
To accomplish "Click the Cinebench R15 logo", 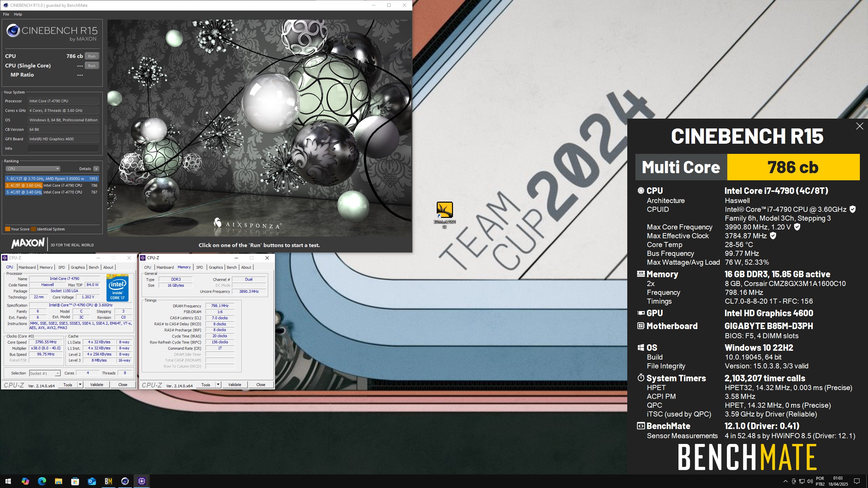I will click(52, 33).
